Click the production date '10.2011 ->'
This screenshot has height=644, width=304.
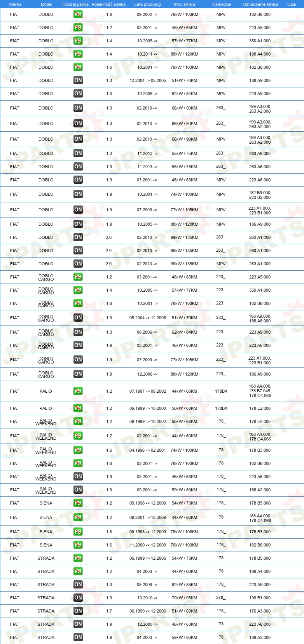pyautogui.click(x=147, y=54)
